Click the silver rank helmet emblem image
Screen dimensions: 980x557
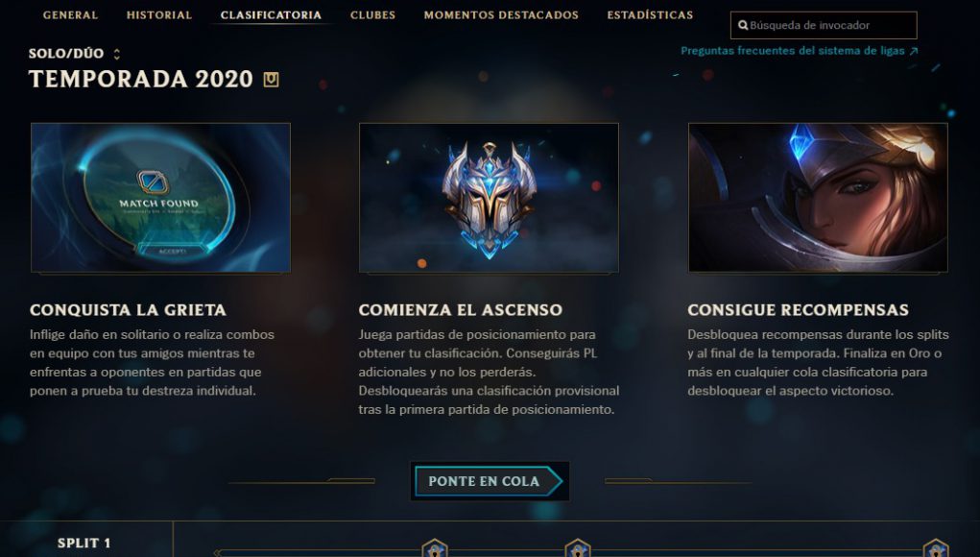(x=489, y=198)
